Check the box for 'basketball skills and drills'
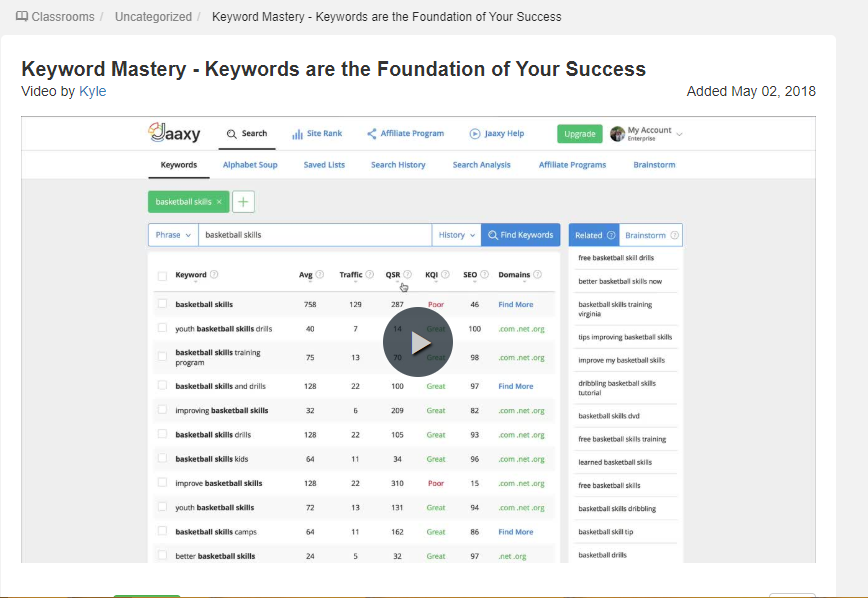This screenshot has height=598, width=868. (162, 385)
